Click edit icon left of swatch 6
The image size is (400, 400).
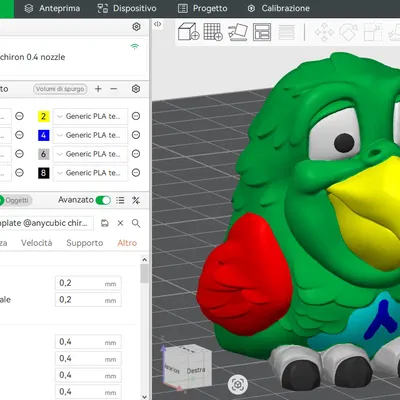click(x=20, y=154)
